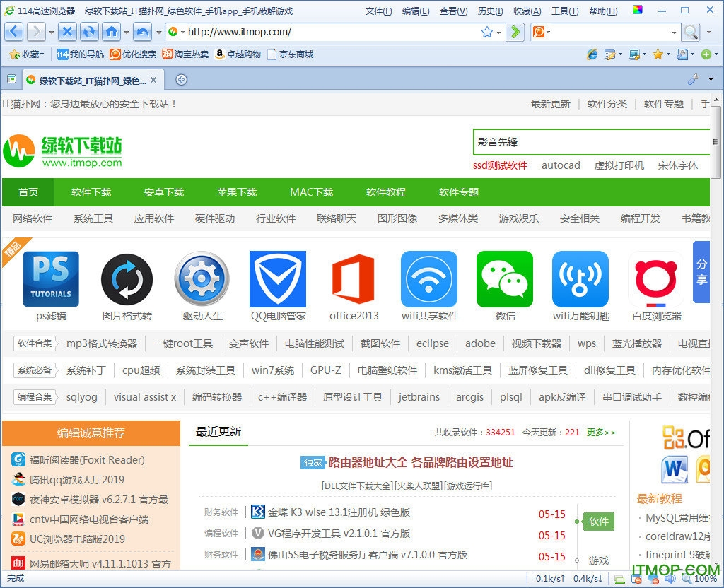
Task: Go back with the browser Back arrow
Action: [x=14, y=32]
